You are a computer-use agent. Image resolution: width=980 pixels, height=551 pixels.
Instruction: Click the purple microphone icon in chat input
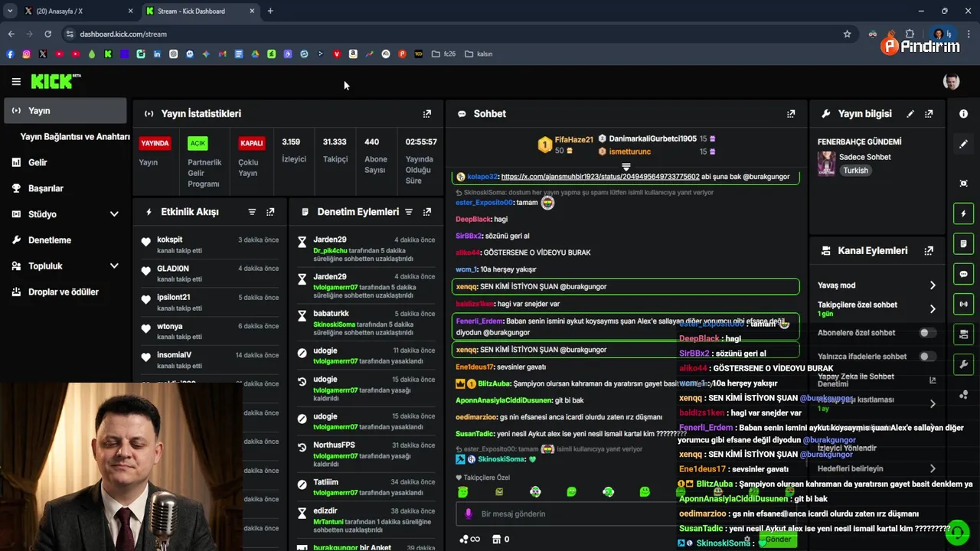(469, 514)
